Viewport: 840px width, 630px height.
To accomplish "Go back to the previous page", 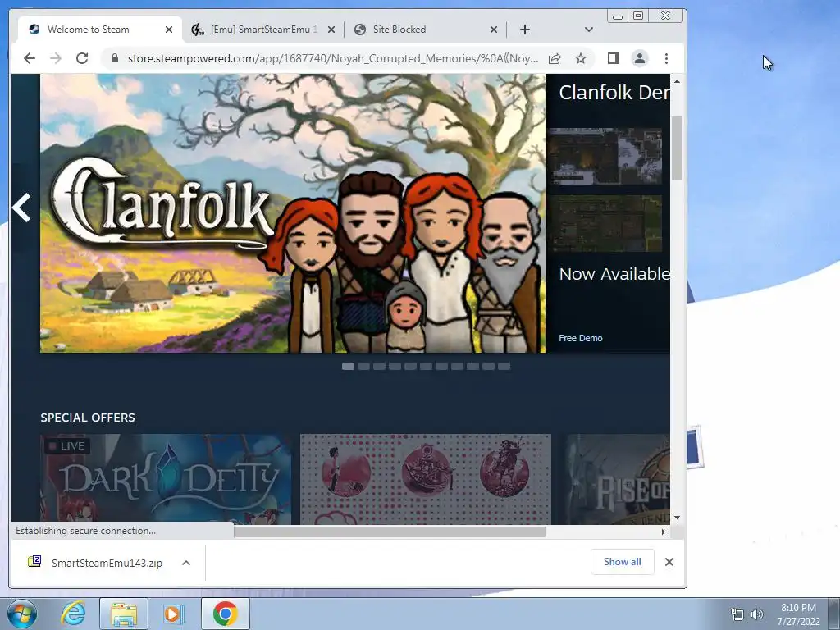I will tap(30, 58).
